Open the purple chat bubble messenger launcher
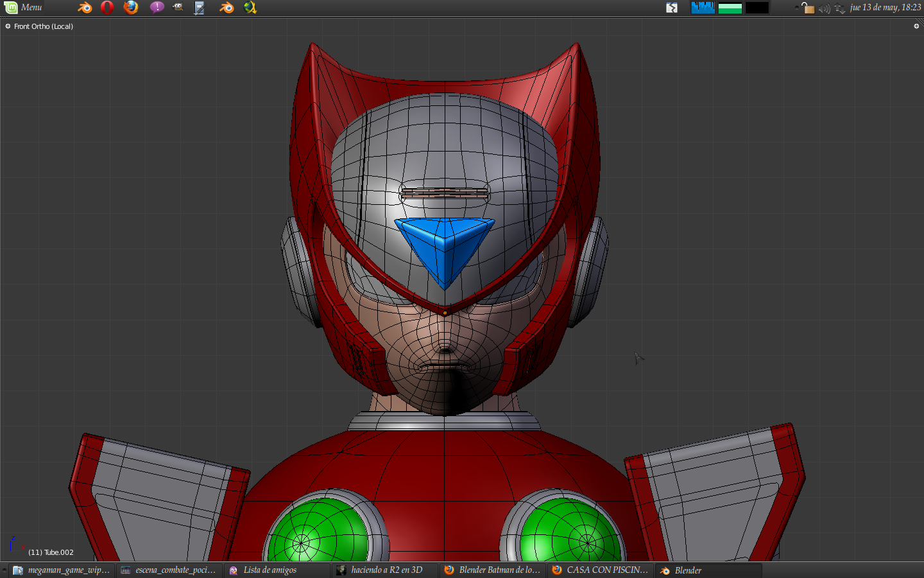The height and width of the screenshot is (578, 924). 157,8
